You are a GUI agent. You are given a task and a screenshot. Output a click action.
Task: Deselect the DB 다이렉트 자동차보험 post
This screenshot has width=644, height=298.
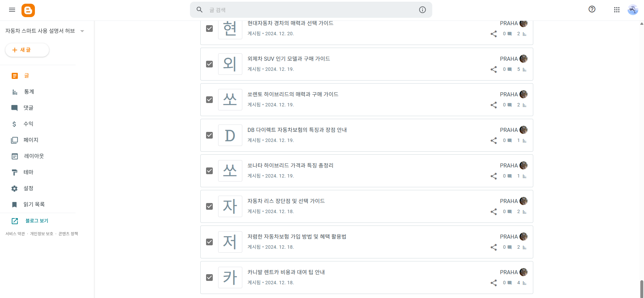point(209,135)
